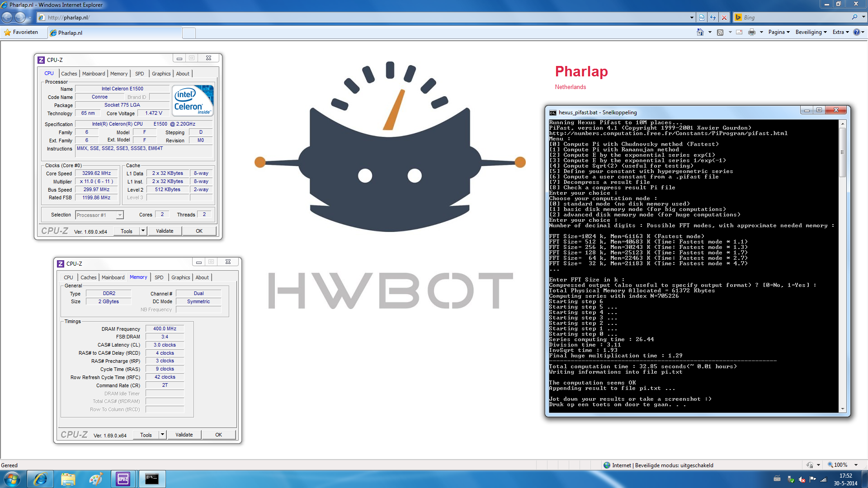Screen dimensions: 868x488
Task: Expand the address bar history dropdown
Action: click(x=692, y=18)
